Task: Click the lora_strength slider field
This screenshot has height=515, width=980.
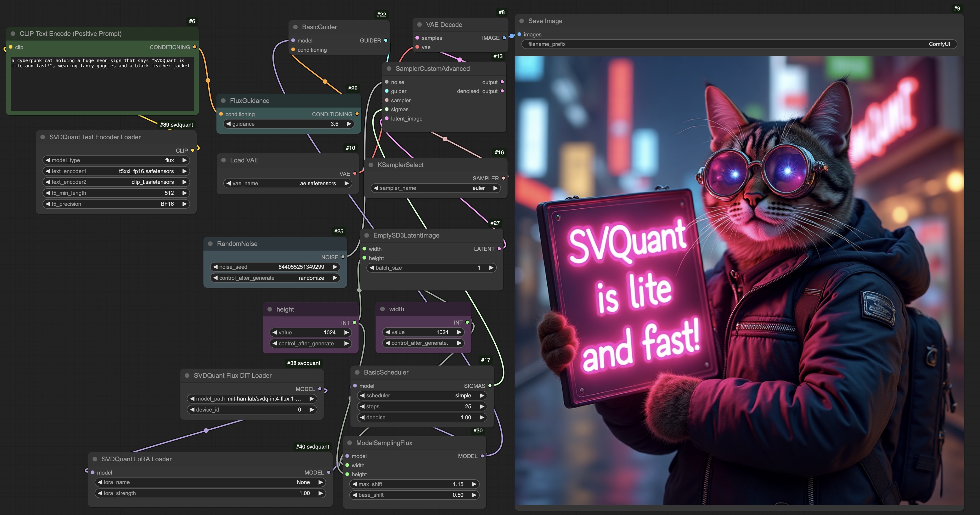Action: click(210, 493)
